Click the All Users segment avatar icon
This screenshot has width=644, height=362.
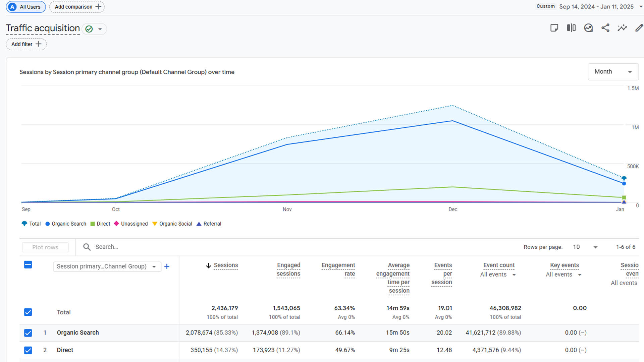tap(12, 7)
